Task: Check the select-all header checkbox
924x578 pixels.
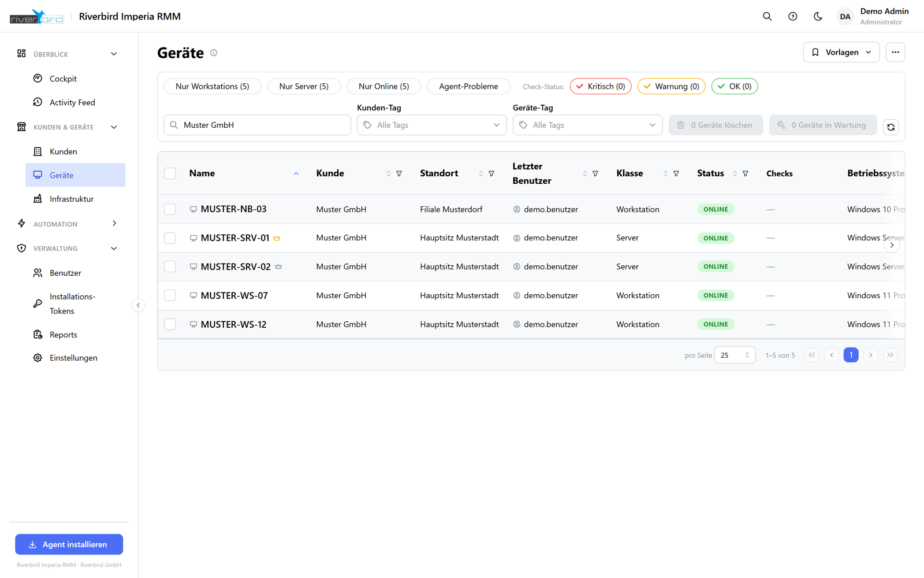Action: click(170, 173)
